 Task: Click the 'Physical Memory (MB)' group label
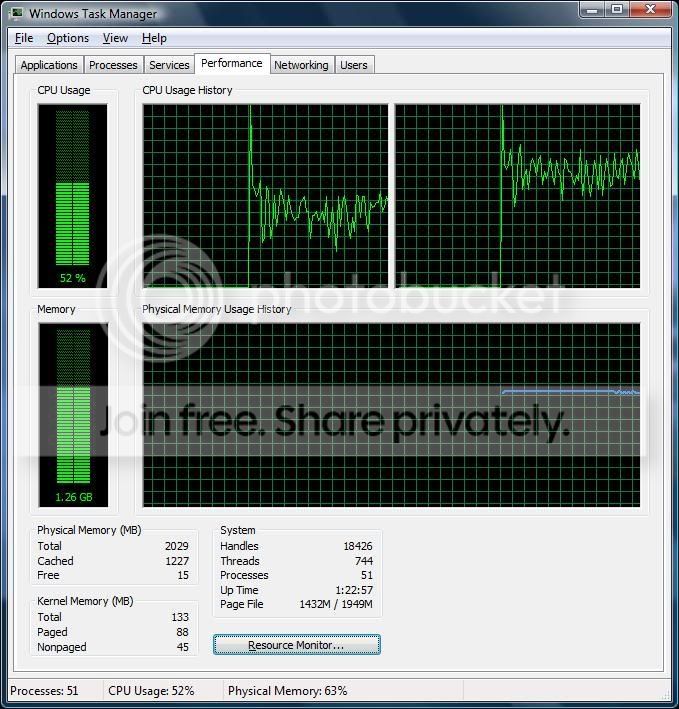89,530
